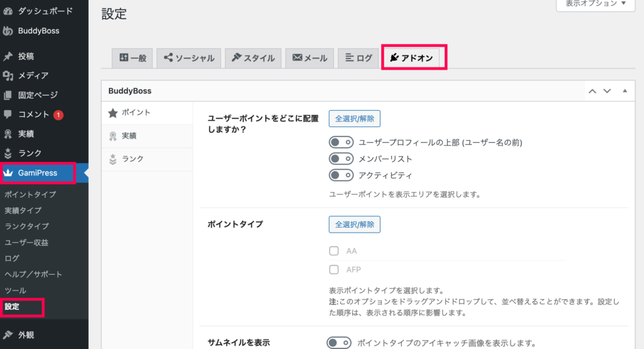
Task: Switch to the メール tab
Action: point(309,58)
